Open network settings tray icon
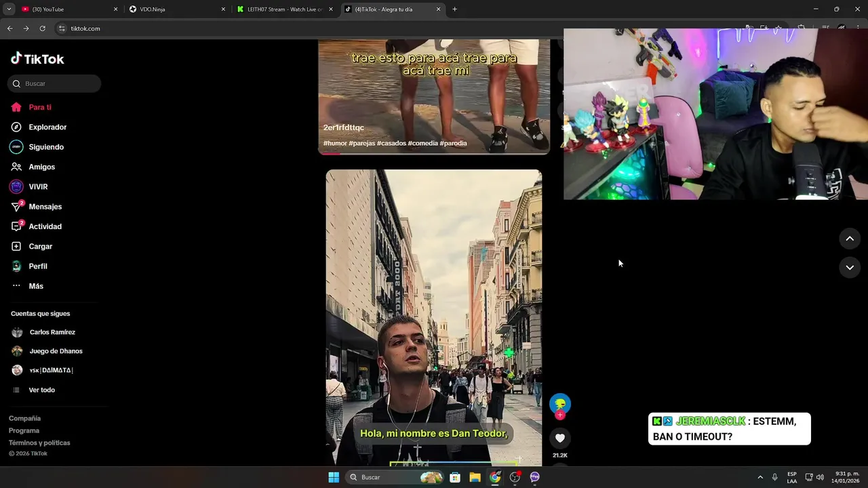Image resolution: width=868 pixels, height=488 pixels. (x=809, y=477)
